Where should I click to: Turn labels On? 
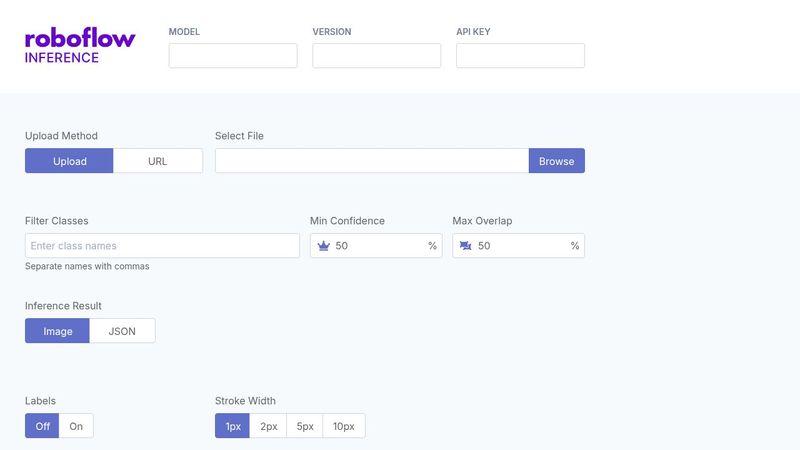tap(76, 426)
